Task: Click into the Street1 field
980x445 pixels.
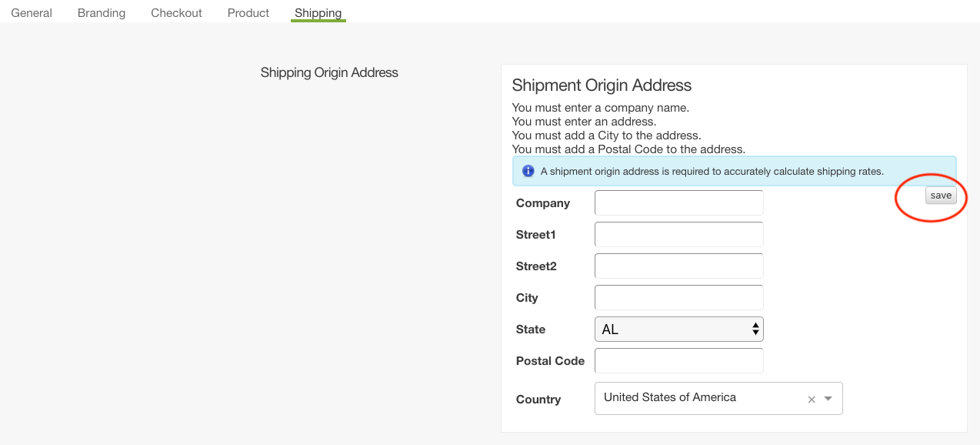Action: [678, 235]
